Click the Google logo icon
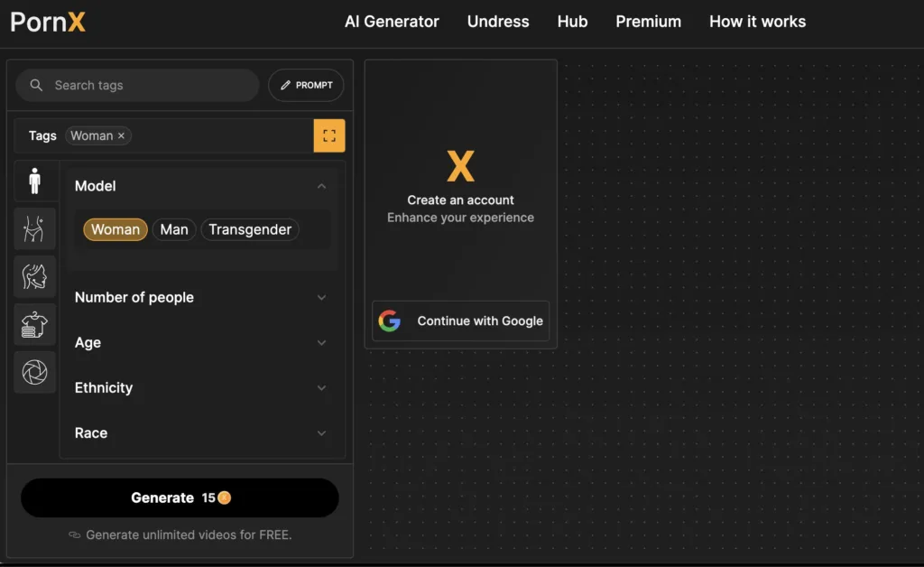The image size is (924, 567). click(x=390, y=321)
